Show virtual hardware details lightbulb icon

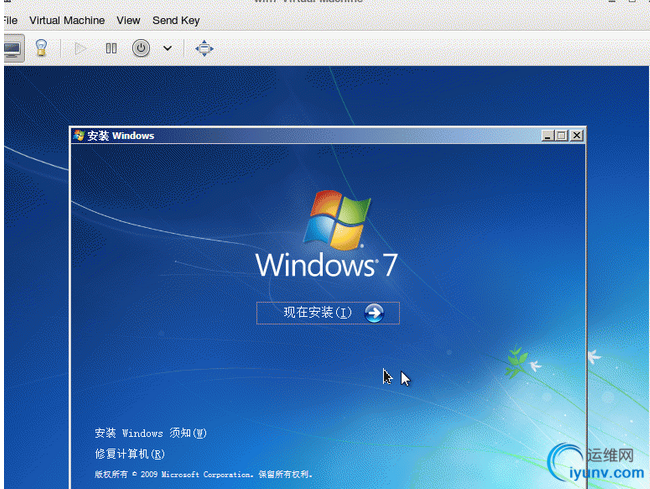(41, 48)
